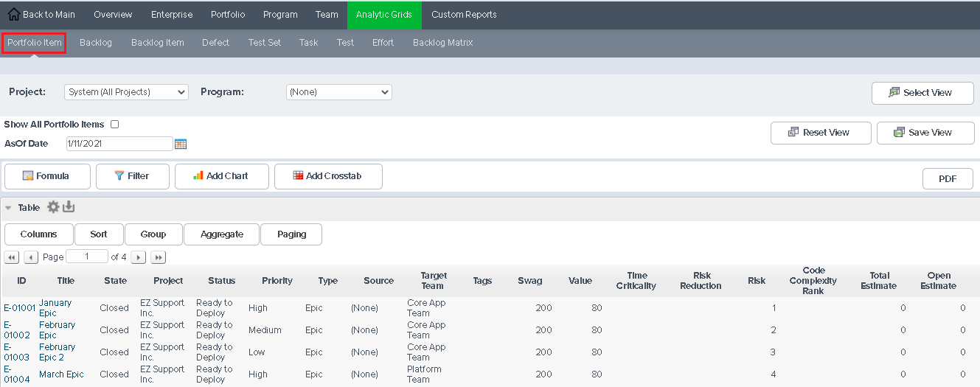Click the Aggregate button

pos(222,234)
